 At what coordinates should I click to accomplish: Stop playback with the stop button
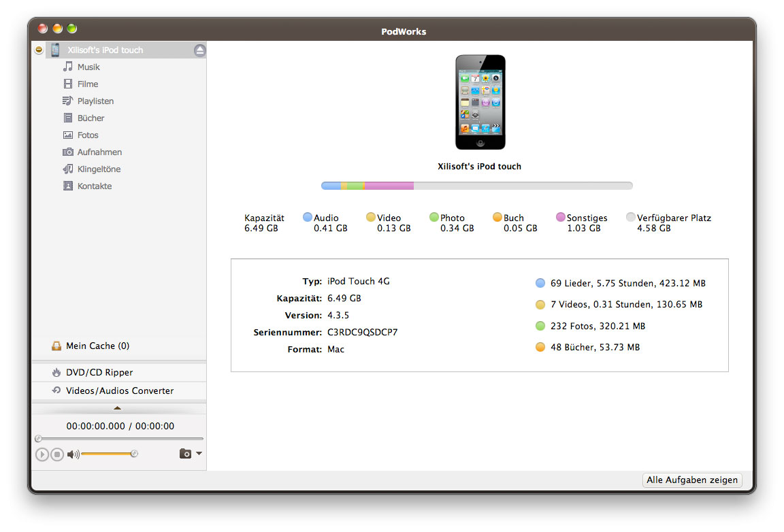coord(57,454)
